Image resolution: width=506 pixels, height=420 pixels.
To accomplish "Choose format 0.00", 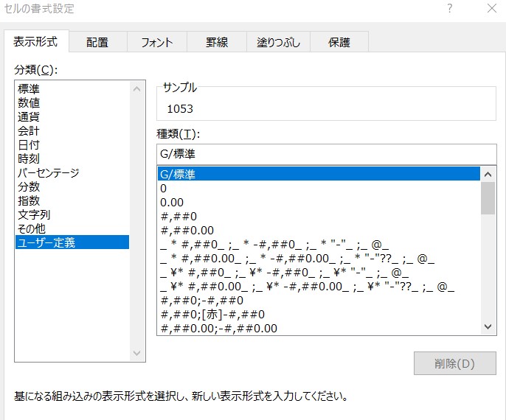I will pyautogui.click(x=319, y=203).
